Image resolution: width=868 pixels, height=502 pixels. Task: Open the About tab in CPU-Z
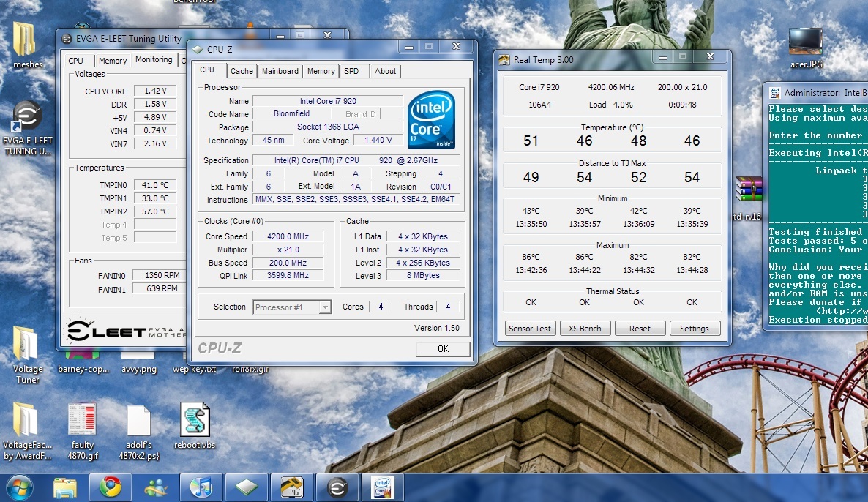[385, 71]
